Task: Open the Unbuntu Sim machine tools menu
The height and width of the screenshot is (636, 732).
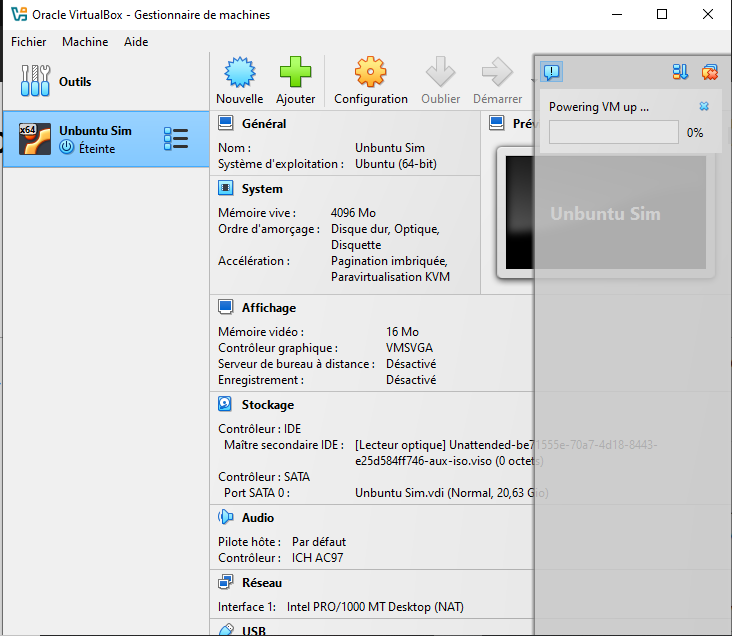Action: point(176,139)
